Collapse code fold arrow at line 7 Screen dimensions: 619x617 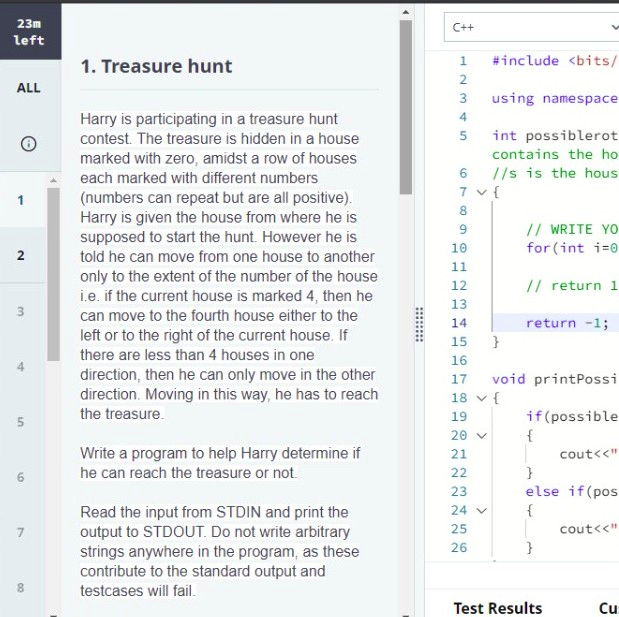click(481, 192)
